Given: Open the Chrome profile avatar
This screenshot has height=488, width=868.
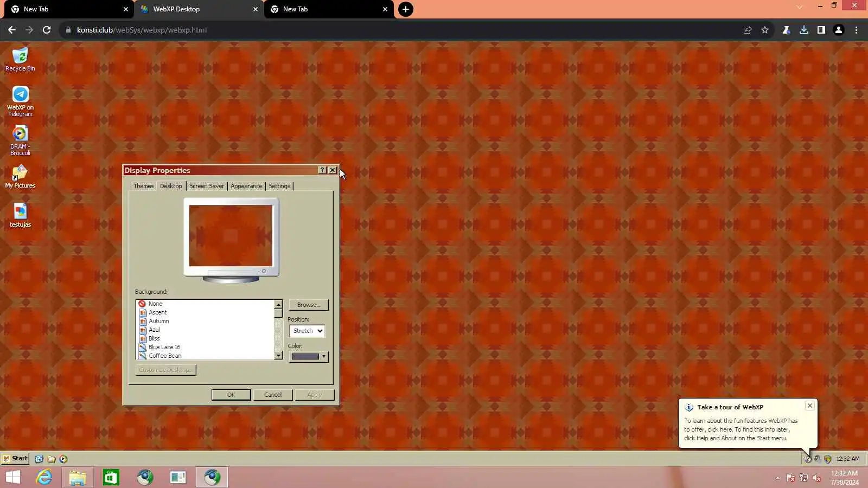Looking at the screenshot, I should [x=839, y=30].
